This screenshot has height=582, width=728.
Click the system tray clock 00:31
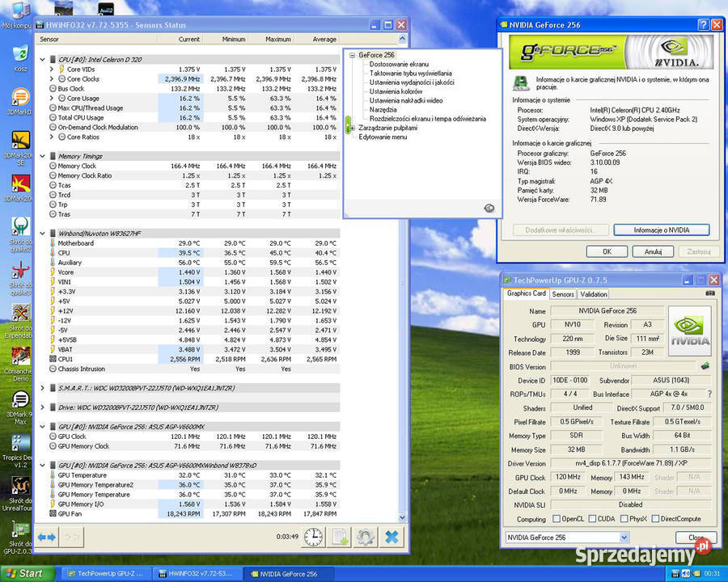[x=712, y=574]
